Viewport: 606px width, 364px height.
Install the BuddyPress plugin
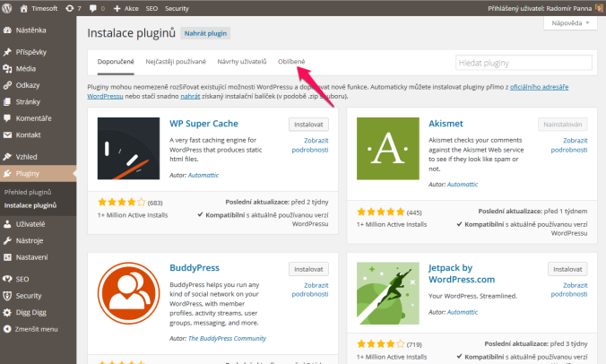click(308, 269)
